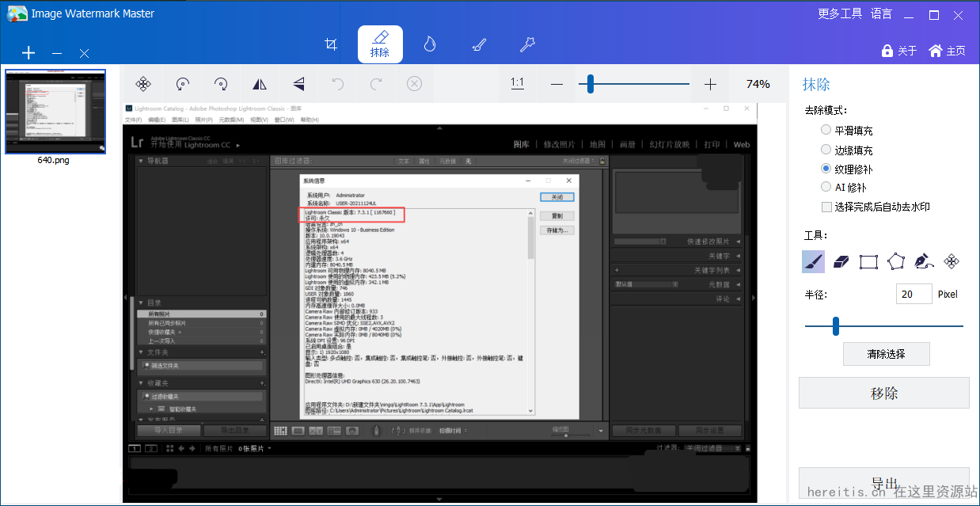
Task: Open the 更多工具 menu
Action: click(x=840, y=13)
